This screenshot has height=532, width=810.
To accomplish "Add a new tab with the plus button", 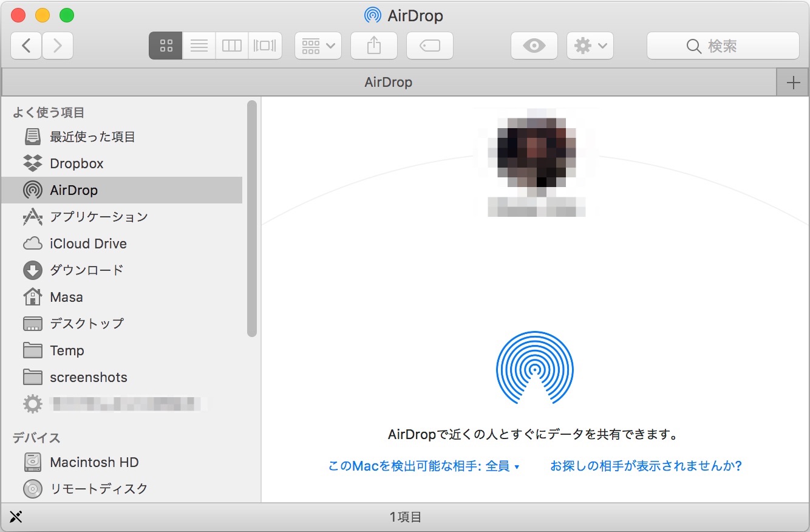I will click(793, 83).
